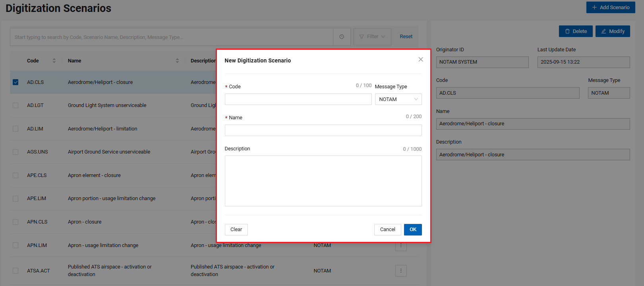Click the Modify button

pyautogui.click(x=613, y=31)
